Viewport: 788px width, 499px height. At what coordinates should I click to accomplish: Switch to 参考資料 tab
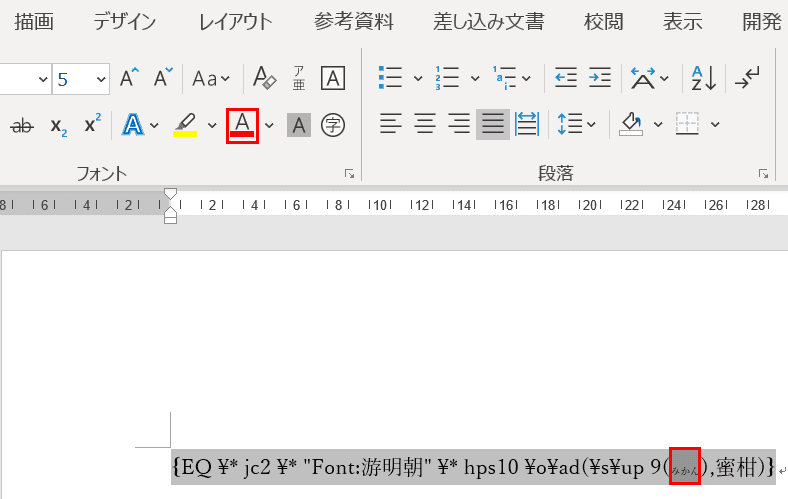pyautogui.click(x=353, y=22)
